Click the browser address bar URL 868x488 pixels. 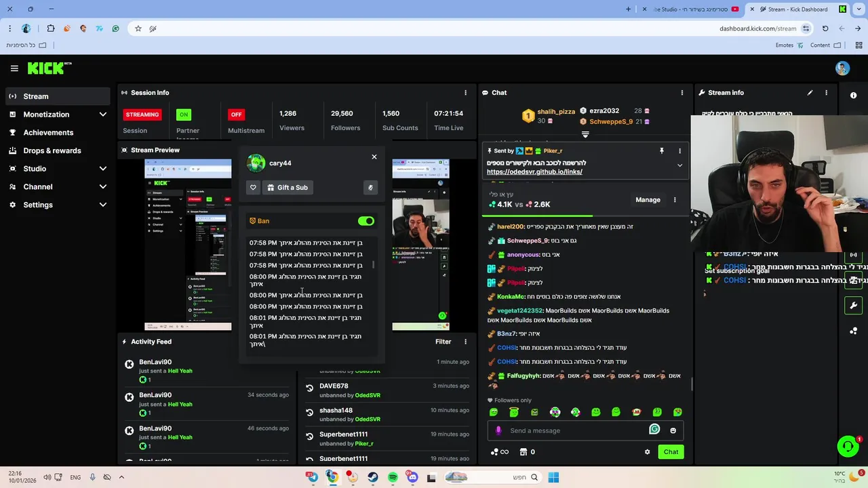[x=757, y=28]
